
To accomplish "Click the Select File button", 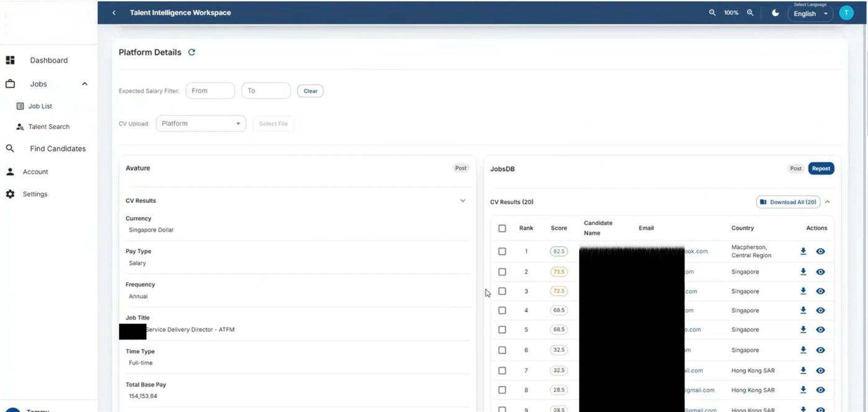I will pos(273,124).
